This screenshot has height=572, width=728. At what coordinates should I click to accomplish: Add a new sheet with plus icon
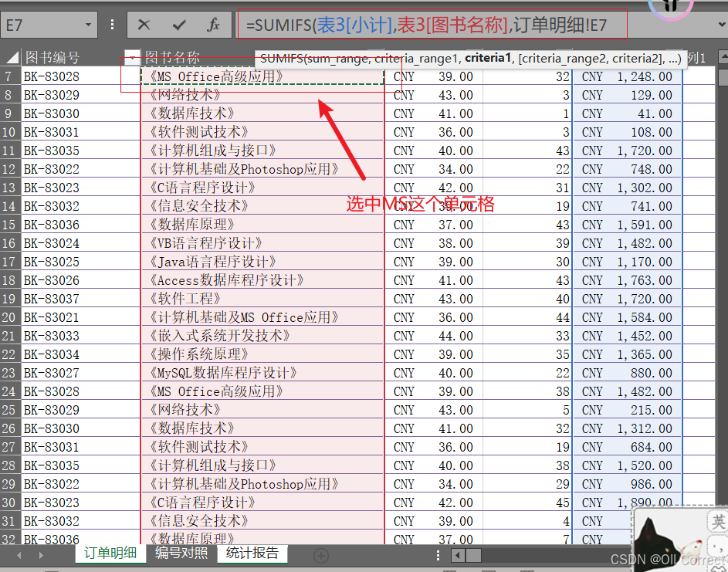pos(321,555)
